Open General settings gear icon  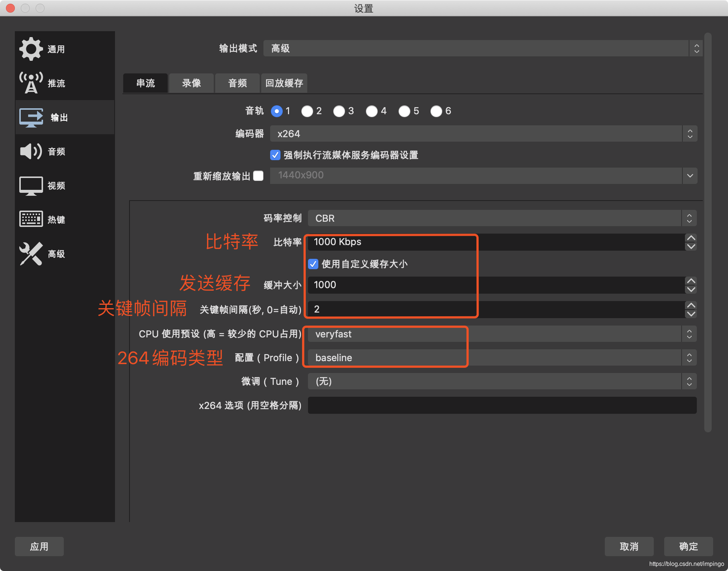coord(31,49)
